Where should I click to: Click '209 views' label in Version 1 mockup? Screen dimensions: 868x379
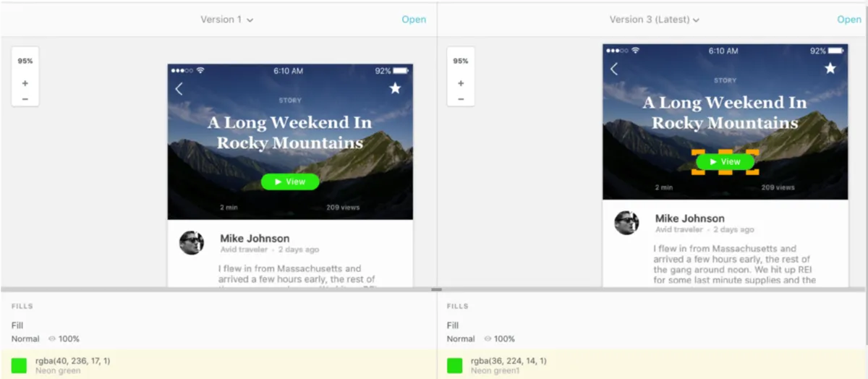(x=343, y=208)
